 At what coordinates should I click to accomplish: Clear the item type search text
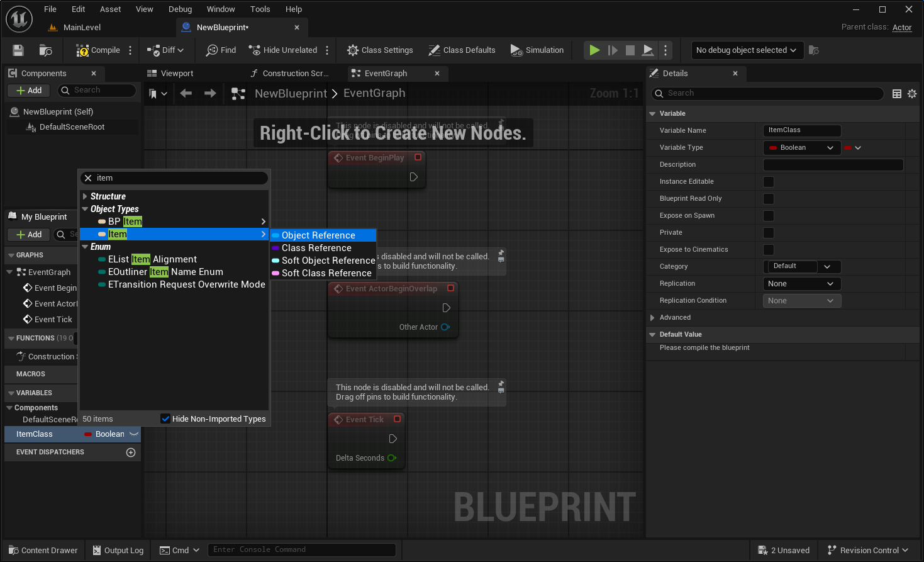coord(88,178)
